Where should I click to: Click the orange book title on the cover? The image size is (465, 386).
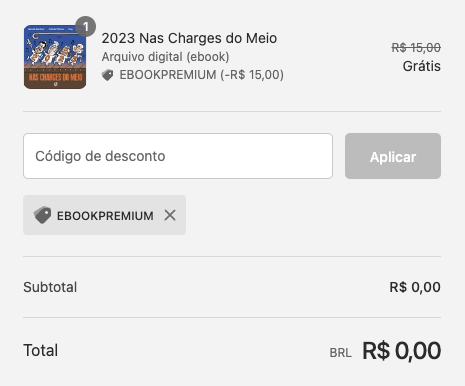[55, 77]
